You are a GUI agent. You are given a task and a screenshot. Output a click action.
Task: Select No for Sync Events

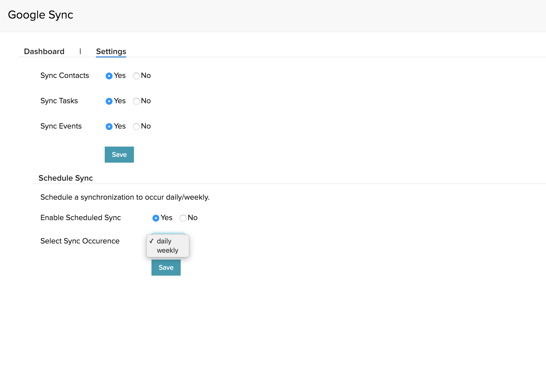tap(136, 127)
